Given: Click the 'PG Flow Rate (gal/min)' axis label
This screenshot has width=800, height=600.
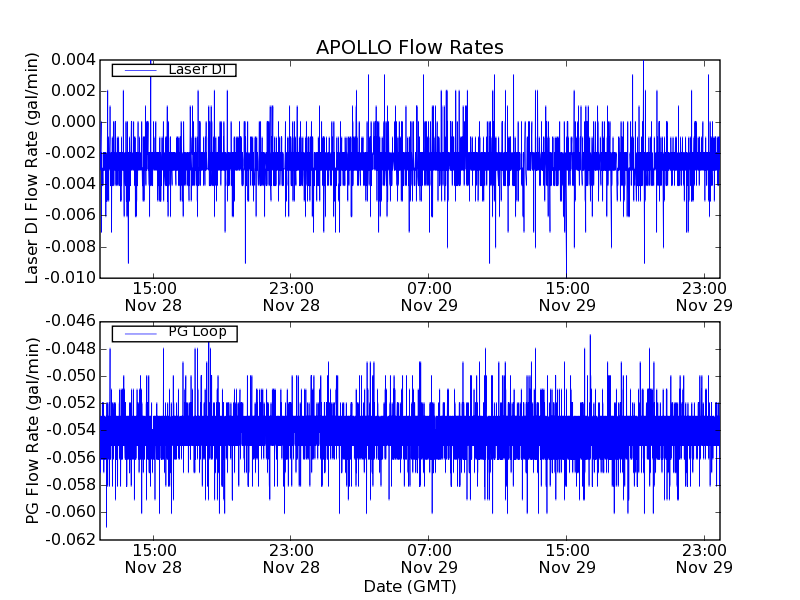Looking at the screenshot, I should (33, 430).
